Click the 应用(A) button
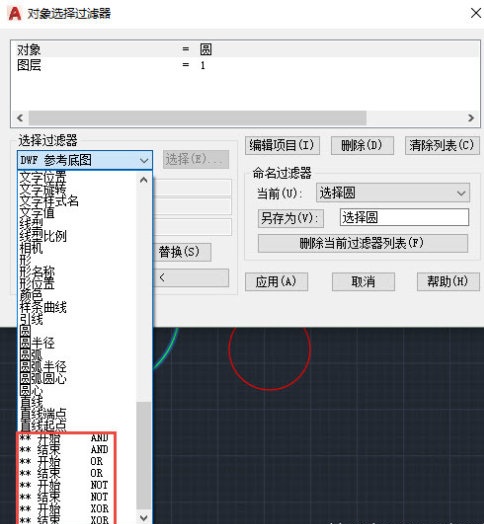The image size is (484, 524). pyautogui.click(x=276, y=282)
